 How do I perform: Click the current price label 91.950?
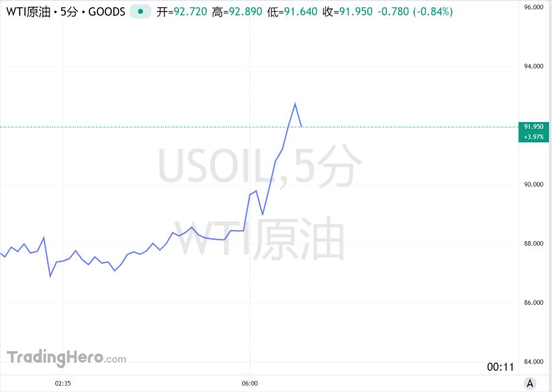pyautogui.click(x=534, y=126)
